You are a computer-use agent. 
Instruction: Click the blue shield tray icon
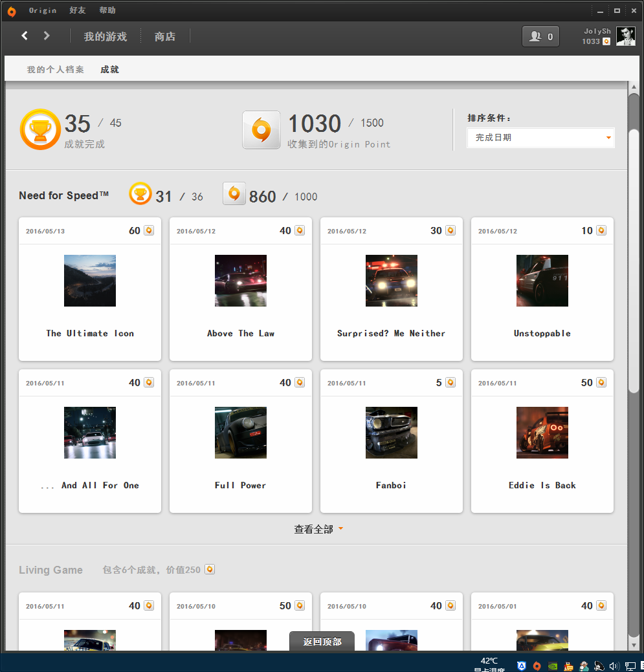coord(522,666)
